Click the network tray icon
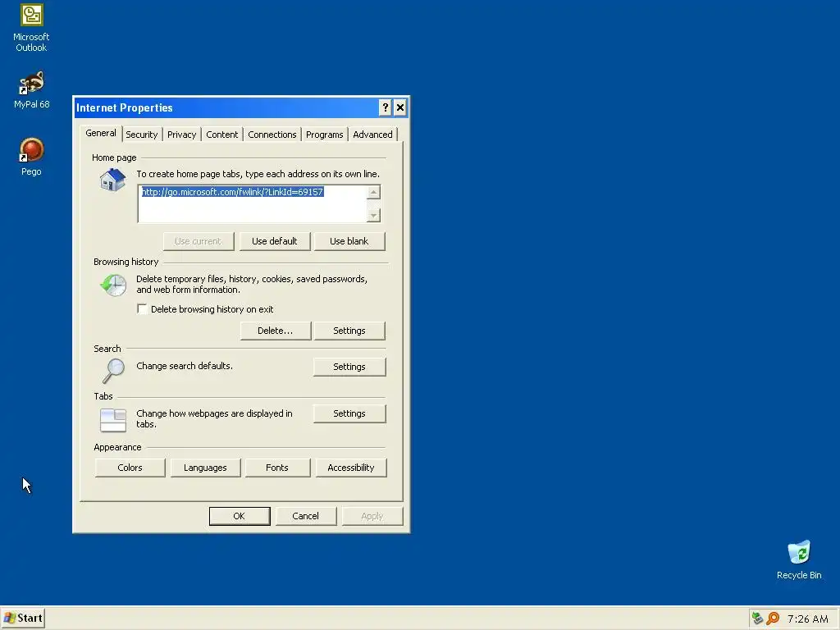 (757, 619)
